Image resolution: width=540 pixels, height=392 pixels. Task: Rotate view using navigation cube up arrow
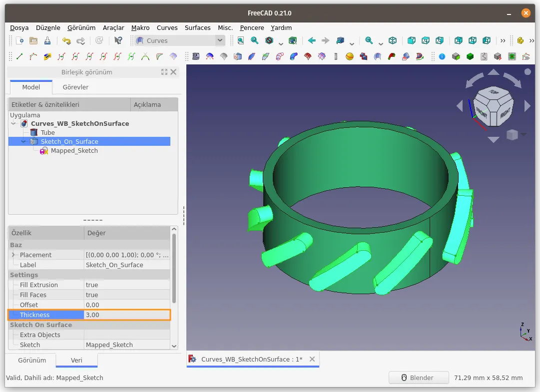coord(494,72)
